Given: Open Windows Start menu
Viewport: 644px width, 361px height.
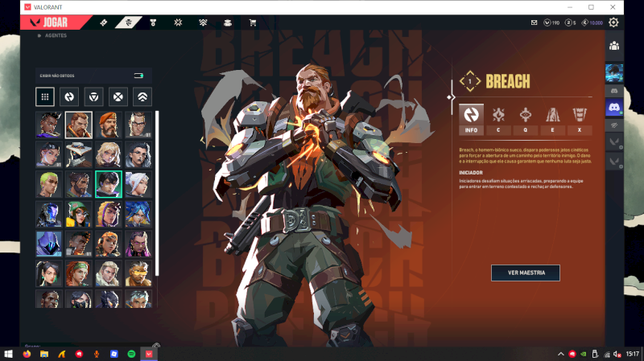Looking at the screenshot, I should (8, 354).
